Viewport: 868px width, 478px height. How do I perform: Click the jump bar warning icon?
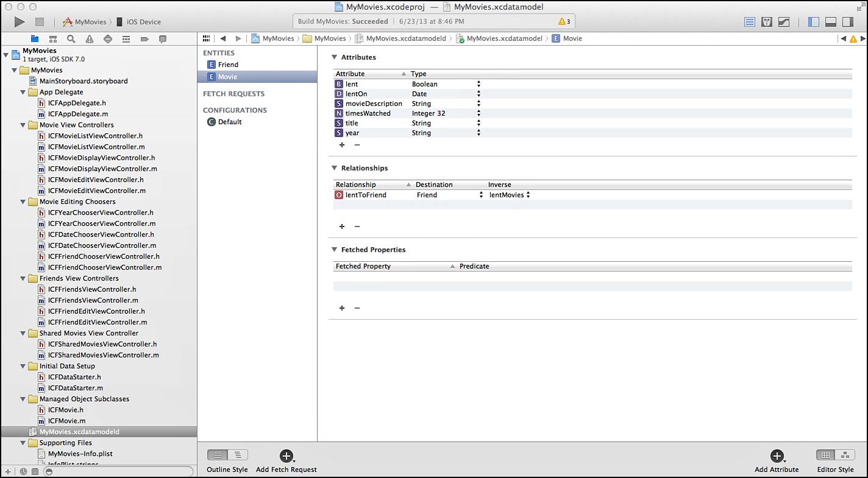[x=853, y=39]
